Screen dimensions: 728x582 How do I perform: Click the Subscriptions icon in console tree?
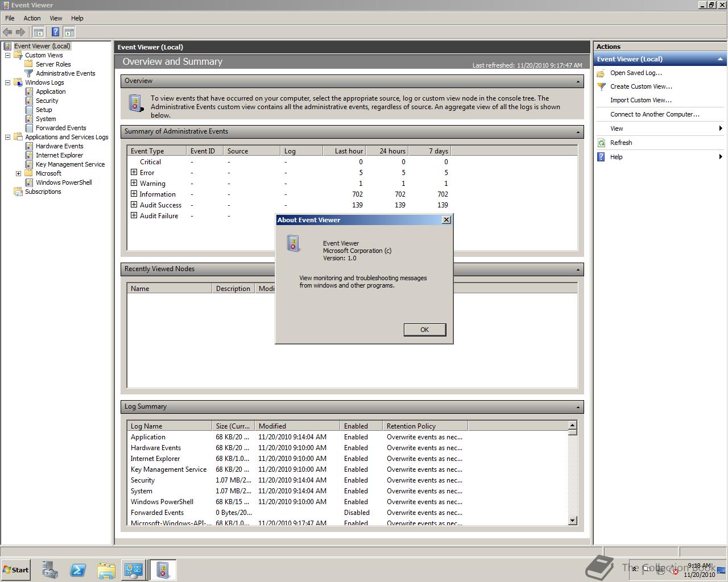pyautogui.click(x=18, y=192)
